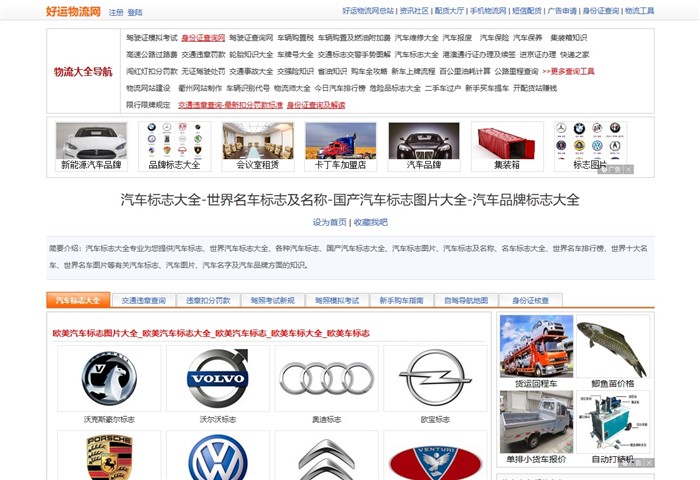The width and height of the screenshot is (700, 480).
Task: Click the red 更多查询工具 link
Action: click(568, 71)
